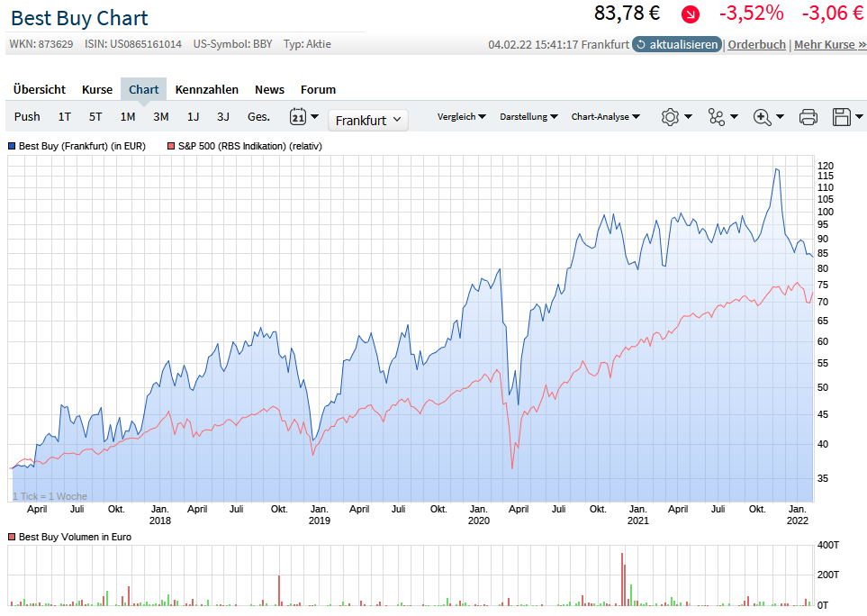The image size is (867, 616).
Task: Click the 2020 year label on the axis
Action: tap(479, 521)
